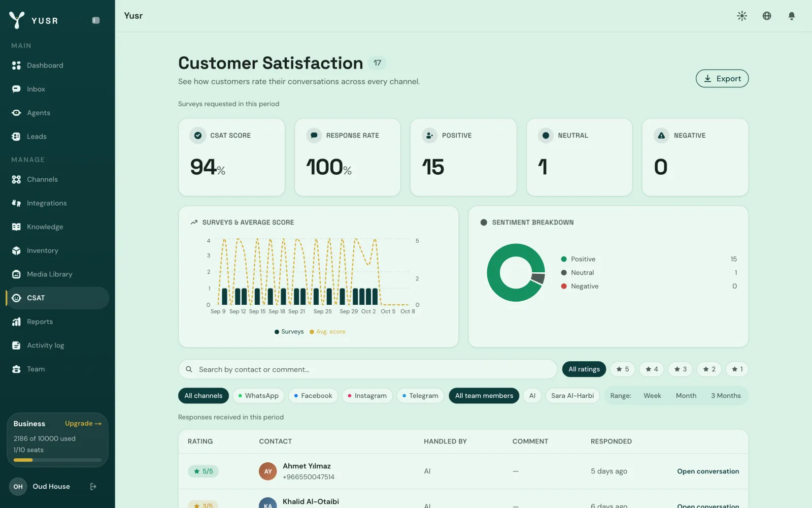This screenshot has height=508, width=812.
Task: Set range to Month
Action: 686,396
